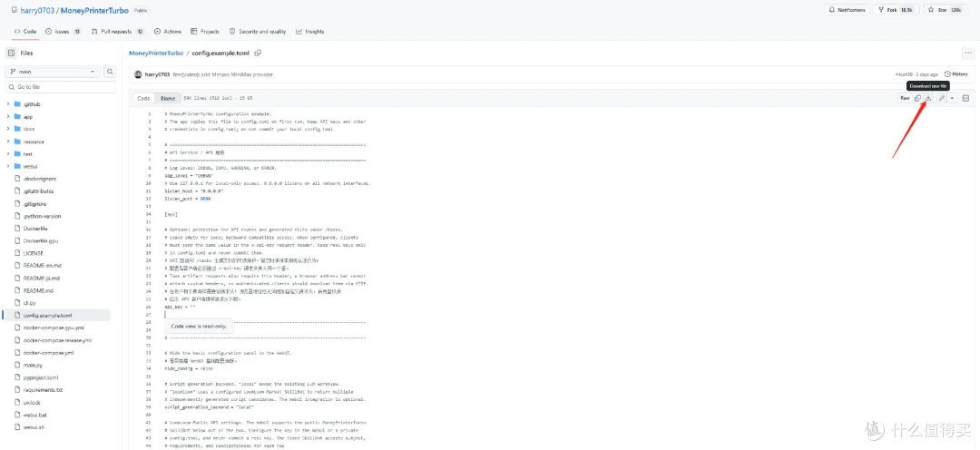This screenshot has height=450, width=980.
Task: Open docker-compose.release.yml file
Action: [57, 340]
